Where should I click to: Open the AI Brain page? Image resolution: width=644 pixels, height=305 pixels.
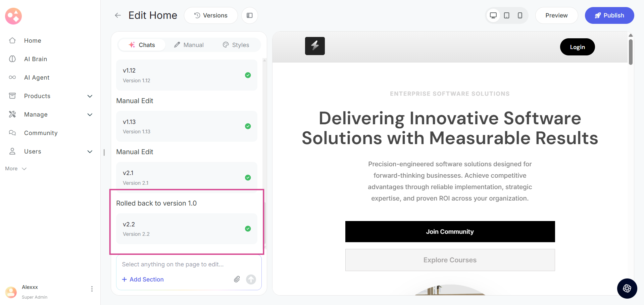(x=36, y=59)
